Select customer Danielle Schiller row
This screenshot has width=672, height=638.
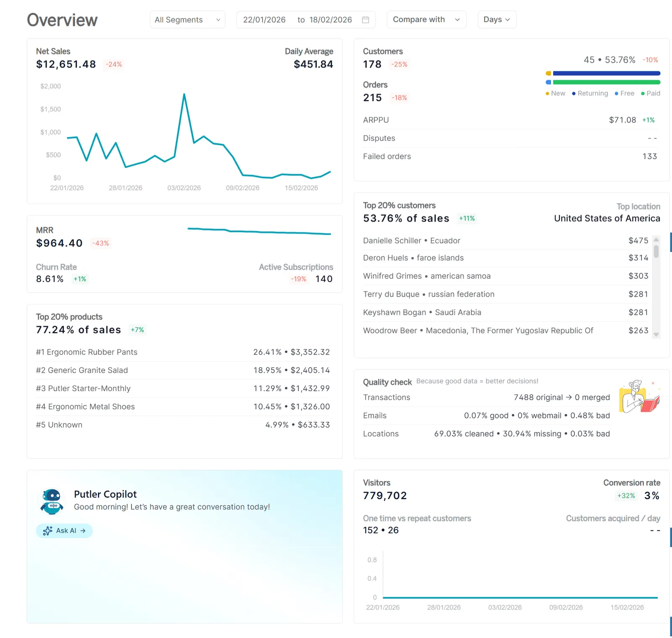(x=506, y=241)
